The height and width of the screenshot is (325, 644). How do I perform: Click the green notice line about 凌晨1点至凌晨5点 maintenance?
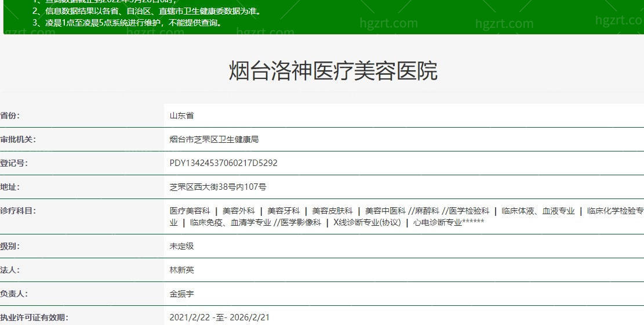tap(128, 23)
